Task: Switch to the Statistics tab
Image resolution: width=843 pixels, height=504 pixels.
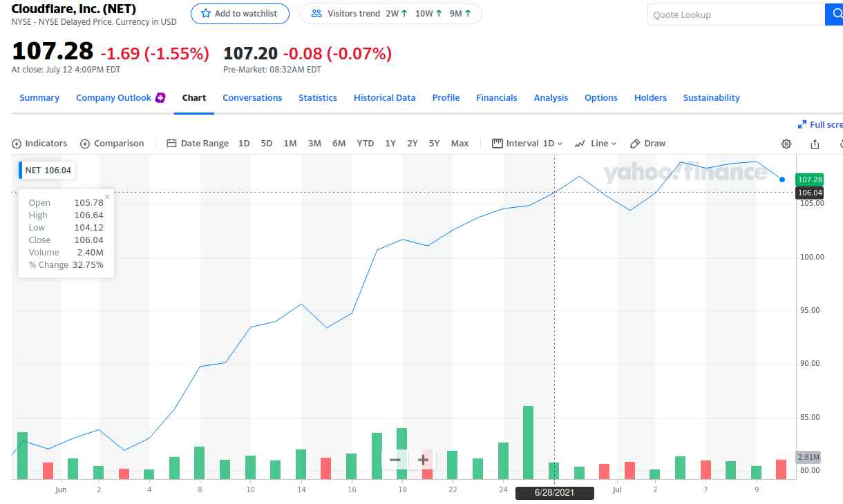Action: 318,98
